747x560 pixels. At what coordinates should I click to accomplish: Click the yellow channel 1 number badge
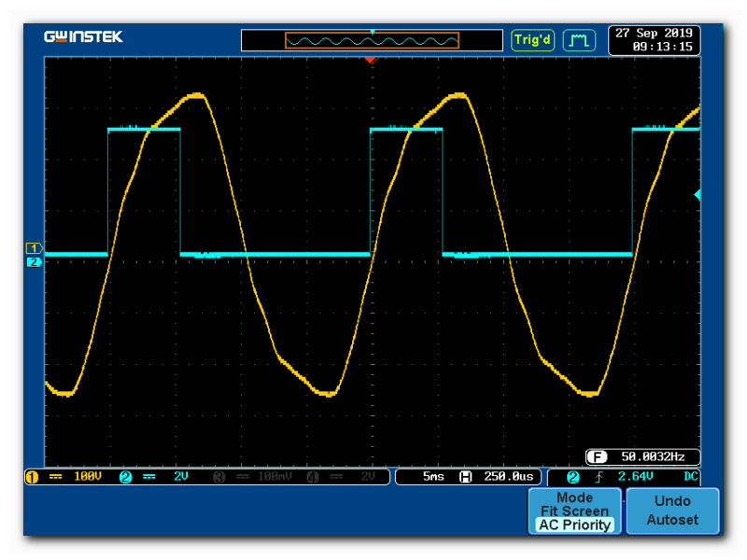pyautogui.click(x=32, y=477)
